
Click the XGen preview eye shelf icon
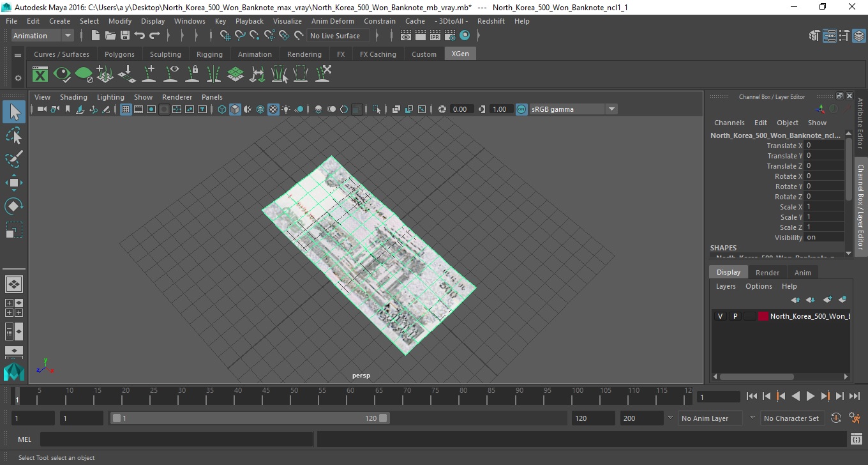(x=62, y=74)
